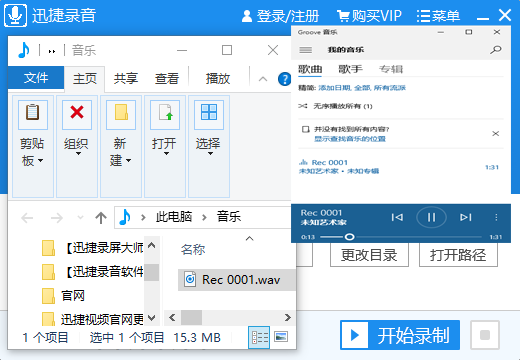The width and height of the screenshot is (520, 360).
Task: Open Groove hamburger navigation menu
Action: [305, 50]
